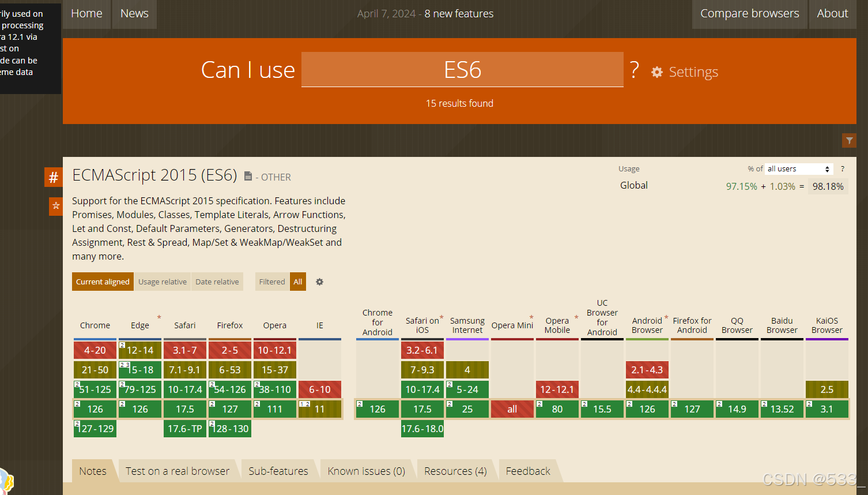Click the orange filter funnel icon
The width and height of the screenshot is (868, 495).
pyautogui.click(x=849, y=141)
